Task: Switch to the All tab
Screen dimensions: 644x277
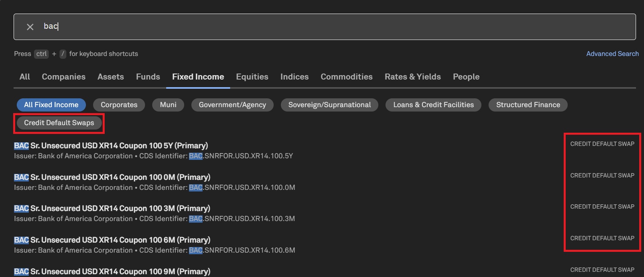Action: click(x=25, y=77)
